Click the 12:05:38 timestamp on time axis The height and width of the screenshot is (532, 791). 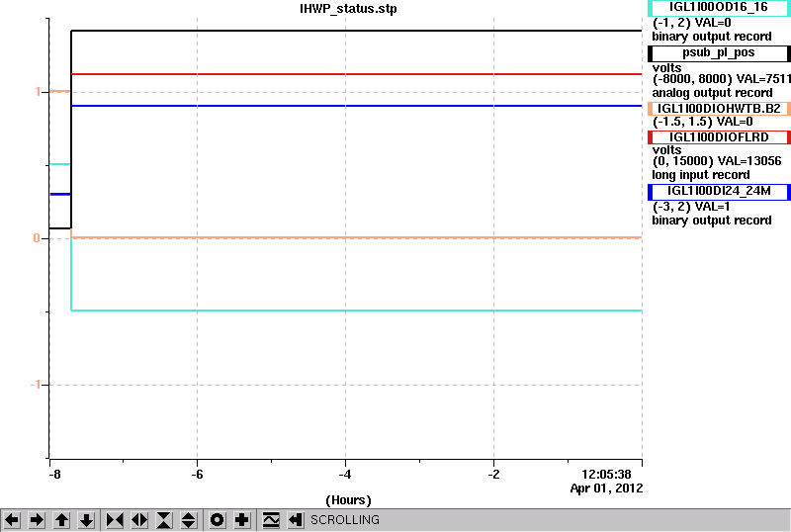tap(606, 475)
